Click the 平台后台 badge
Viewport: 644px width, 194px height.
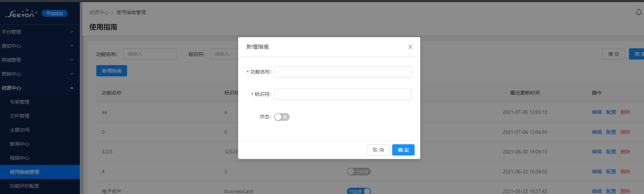click(x=55, y=13)
